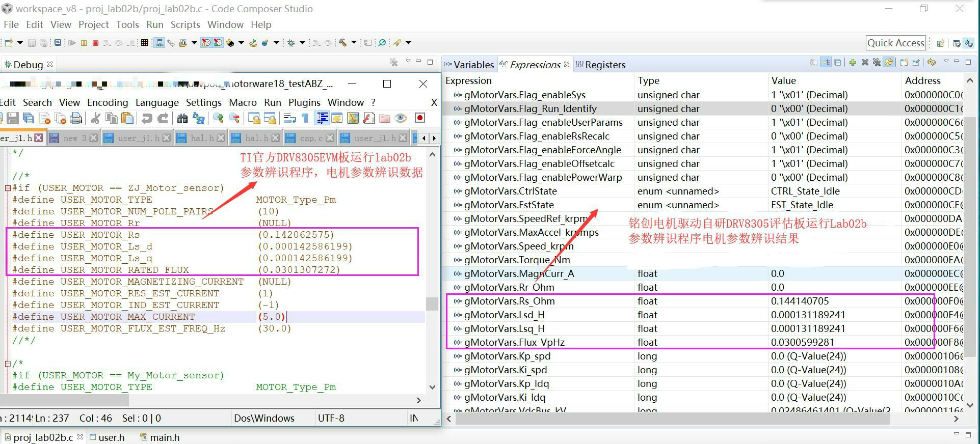The image size is (980, 444).
Task: Open the Build hammer dropdown arrow
Action: pos(354,43)
